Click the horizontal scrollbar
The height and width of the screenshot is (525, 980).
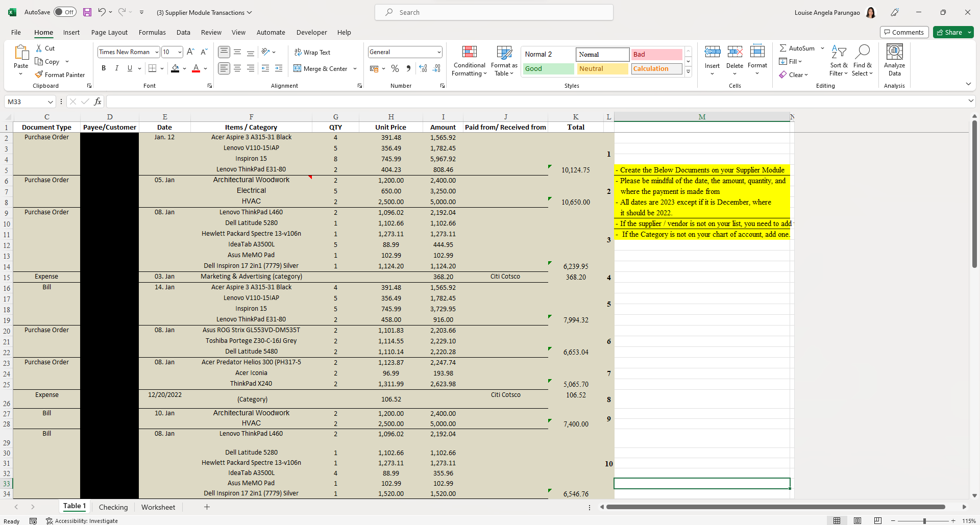pyautogui.click(x=776, y=507)
